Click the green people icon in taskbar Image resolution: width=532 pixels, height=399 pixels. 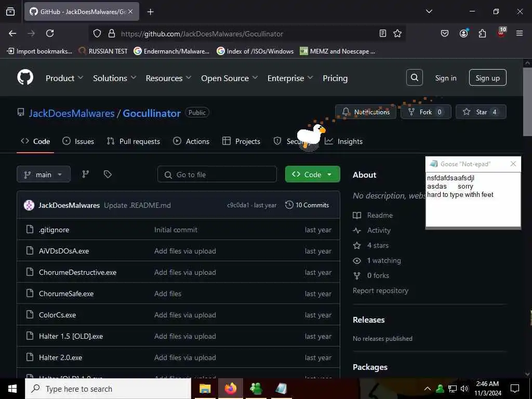256,389
